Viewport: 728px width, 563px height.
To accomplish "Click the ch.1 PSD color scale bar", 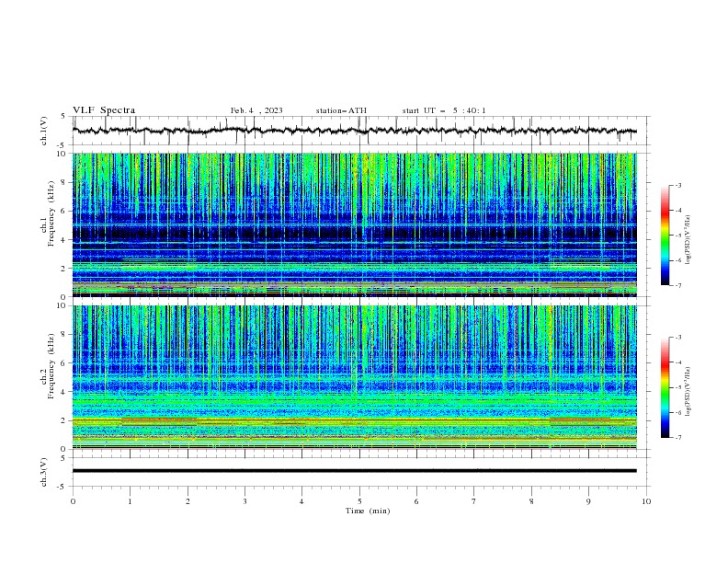I will 665,236.
